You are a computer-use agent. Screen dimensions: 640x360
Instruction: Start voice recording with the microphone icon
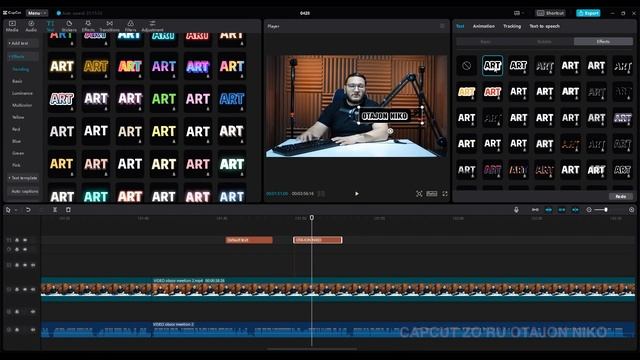[x=516, y=210]
